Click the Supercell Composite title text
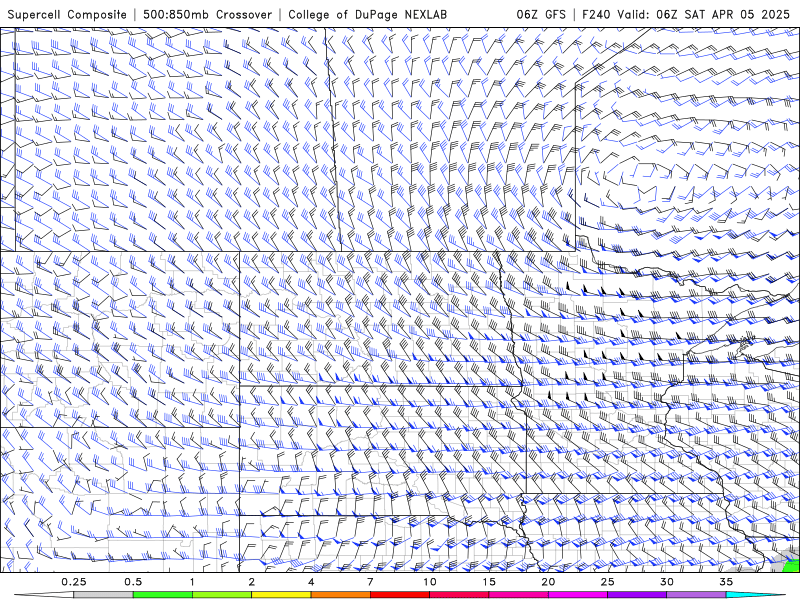The image size is (800, 600). (67, 14)
